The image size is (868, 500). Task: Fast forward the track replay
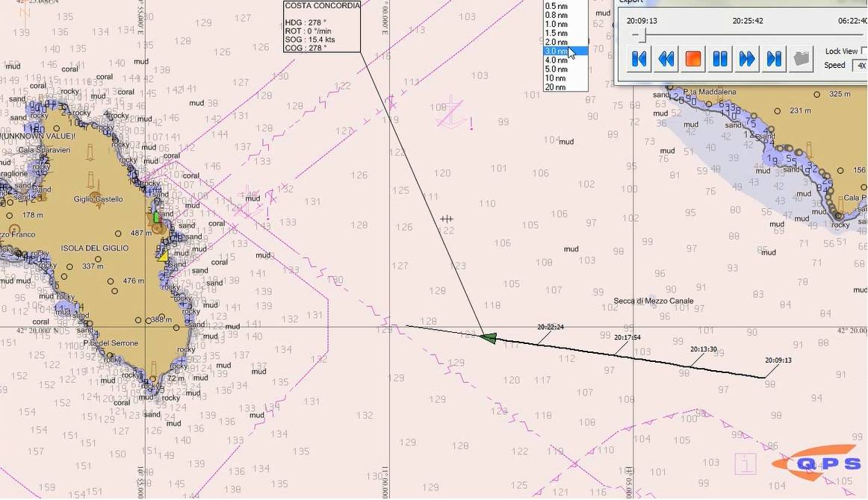747,59
